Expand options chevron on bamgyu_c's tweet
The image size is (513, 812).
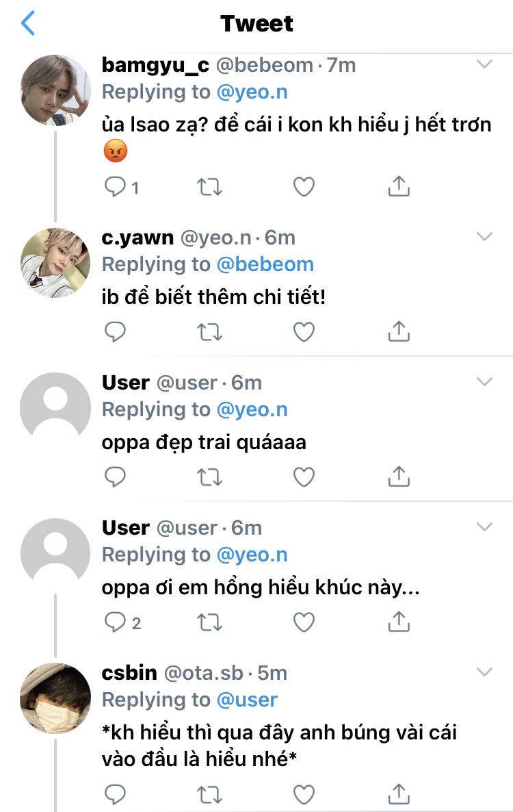[484, 64]
